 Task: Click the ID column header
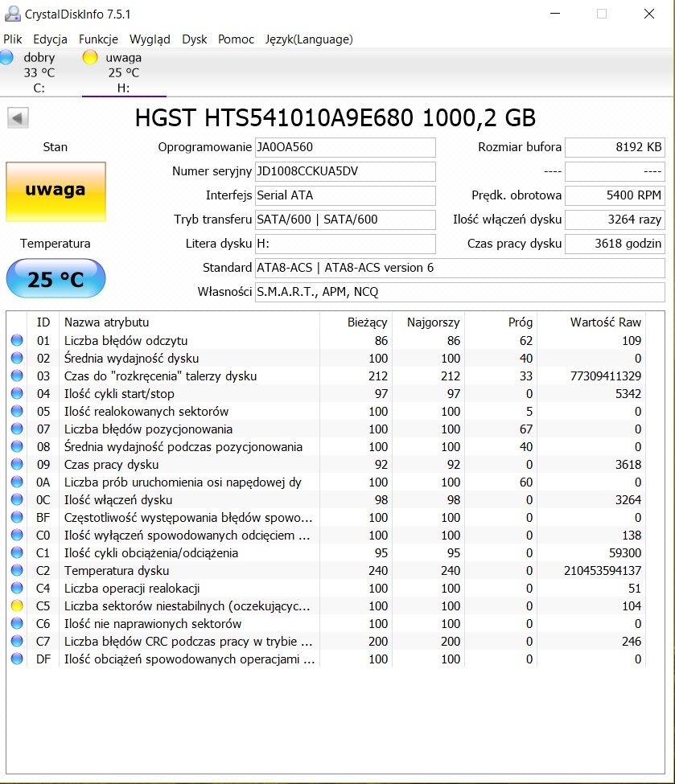pos(43,322)
